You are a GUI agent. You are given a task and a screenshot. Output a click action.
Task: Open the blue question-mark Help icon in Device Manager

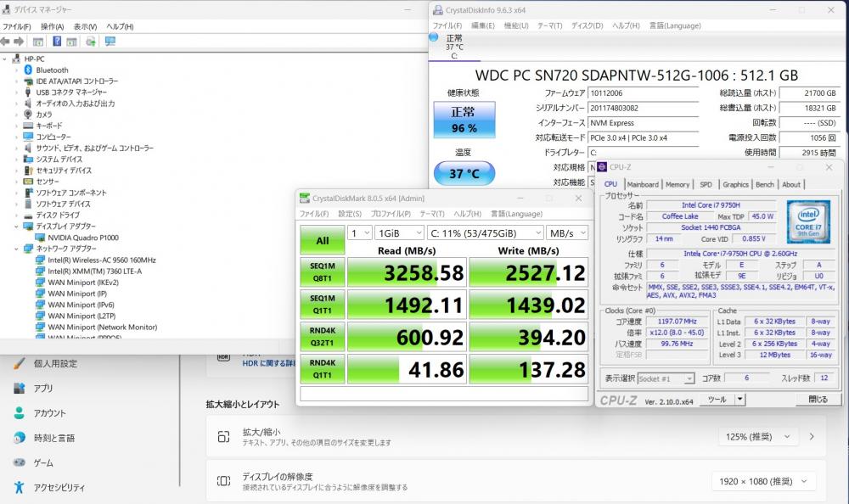tap(57, 41)
